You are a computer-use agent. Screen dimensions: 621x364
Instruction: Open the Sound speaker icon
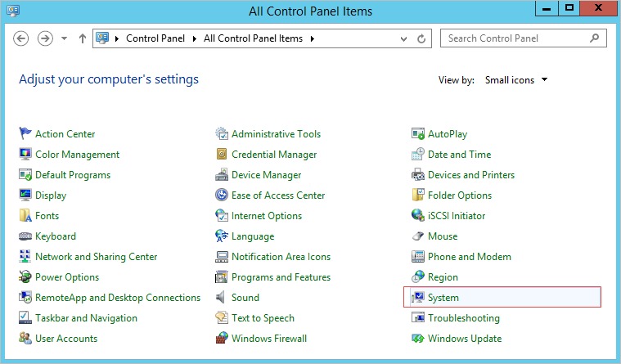[222, 298]
